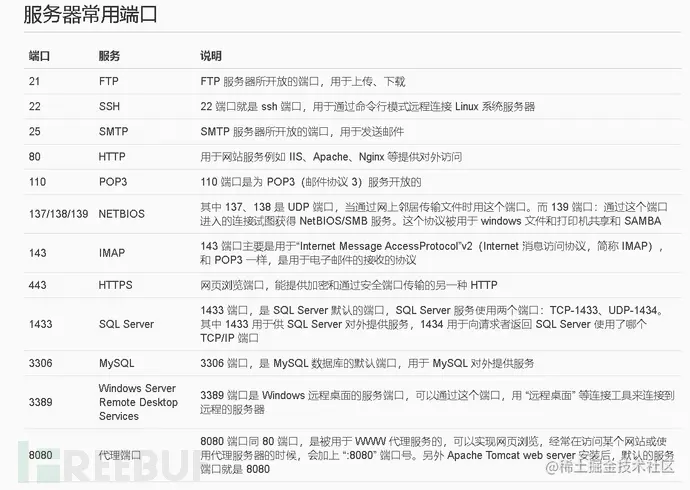Select the POP3 service cell
690x490 pixels.
click(x=113, y=182)
